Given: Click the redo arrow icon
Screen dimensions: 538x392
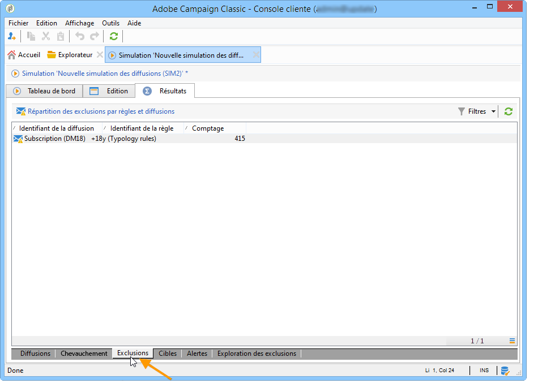Looking at the screenshot, I should coord(95,36).
